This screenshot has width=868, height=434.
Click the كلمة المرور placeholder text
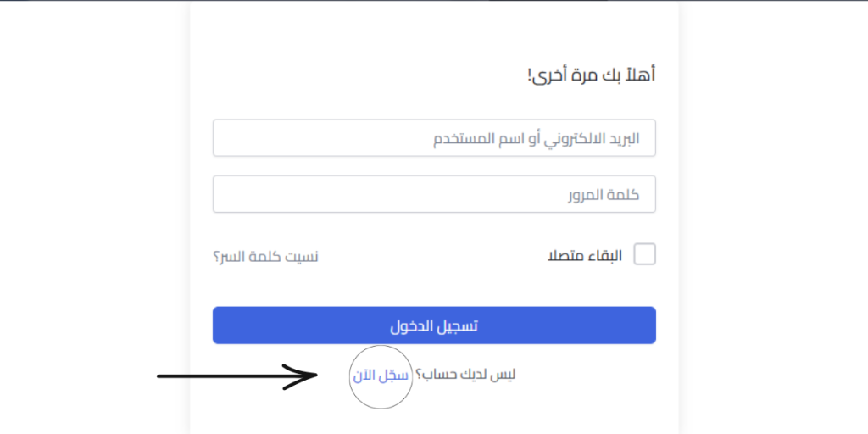[604, 195]
